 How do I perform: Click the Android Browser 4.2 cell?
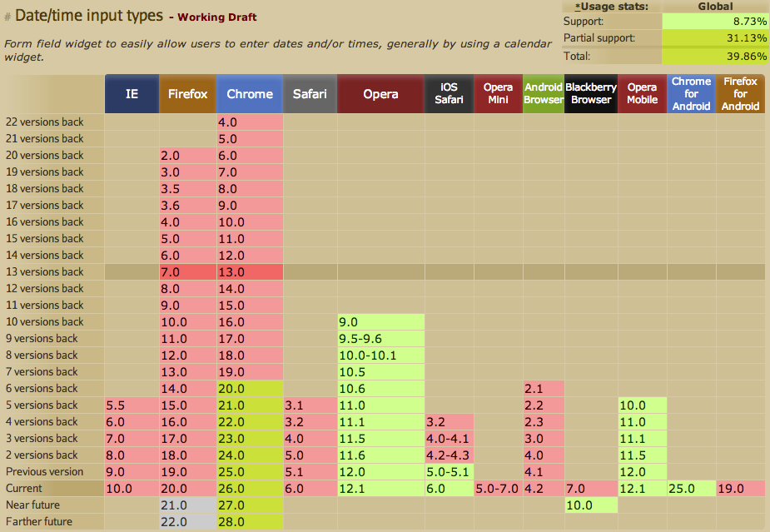(x=544, y=489)
